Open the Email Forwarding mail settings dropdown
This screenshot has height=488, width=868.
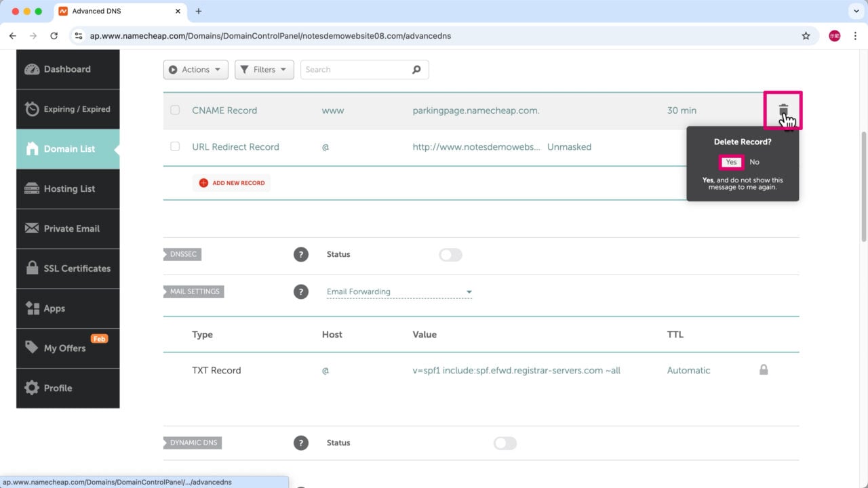399,292
